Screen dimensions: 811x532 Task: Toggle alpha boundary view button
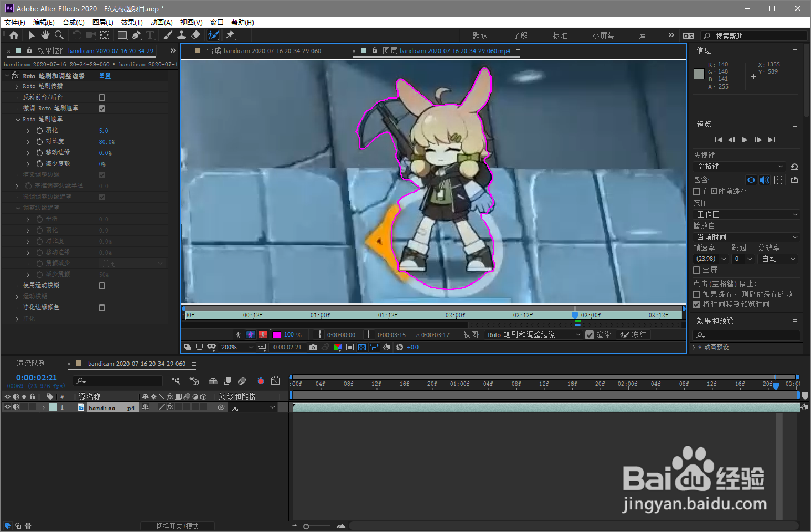coord(251,334)
